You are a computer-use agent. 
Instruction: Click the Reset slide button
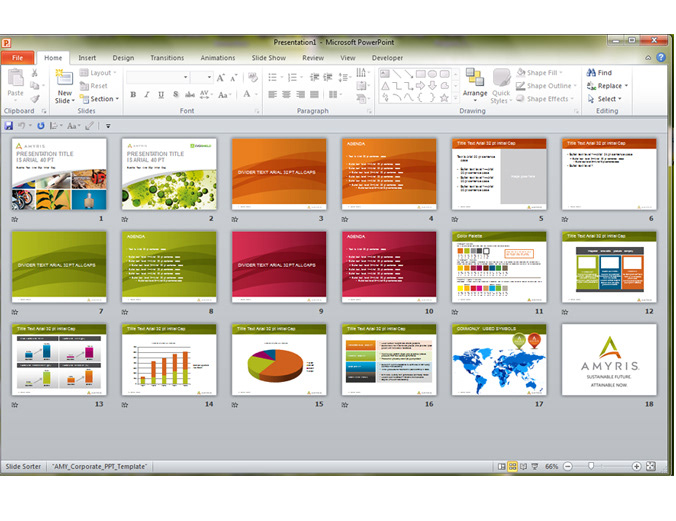tap(99, 86)
